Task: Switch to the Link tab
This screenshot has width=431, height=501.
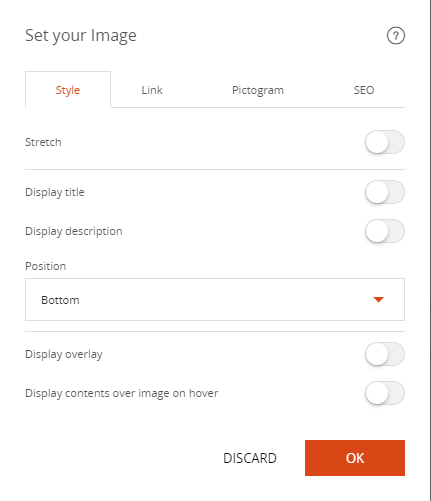Action: click(152, 90)
